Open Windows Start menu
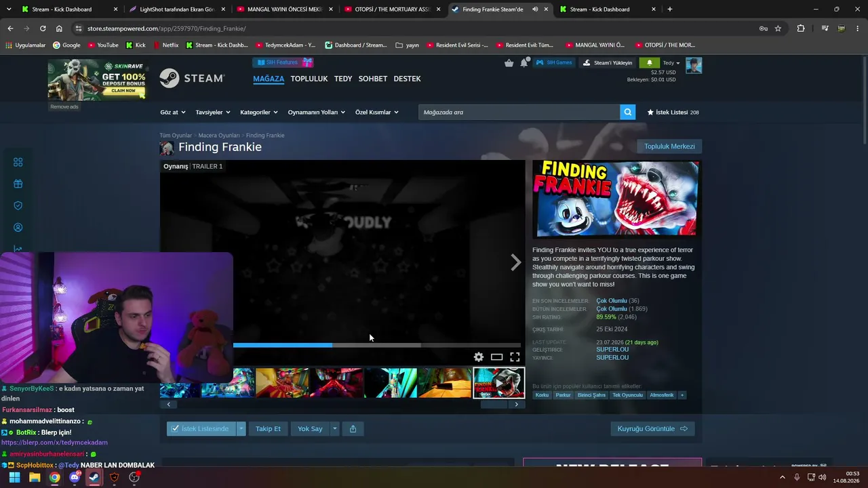This screenshot has height=488, width=868. click(14, 477)
